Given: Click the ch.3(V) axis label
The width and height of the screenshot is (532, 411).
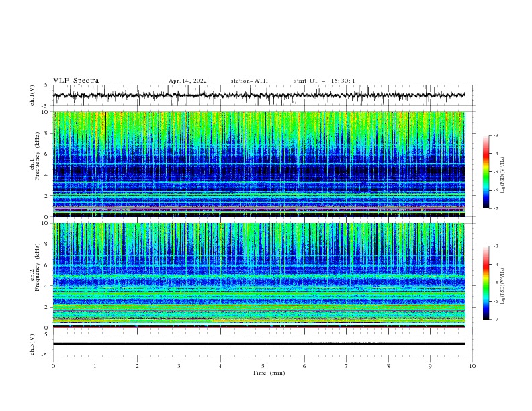Looking at the screenshot, I should (x=32, y=345).
